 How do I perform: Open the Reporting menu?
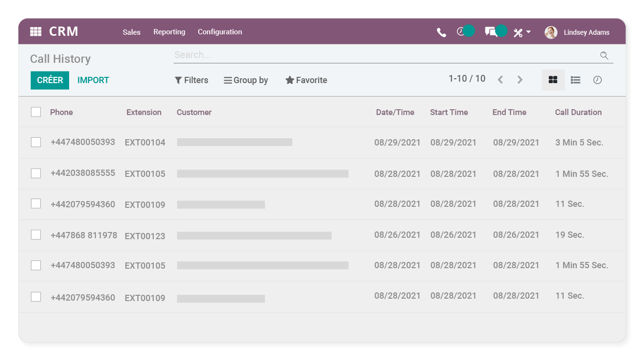coord(169,32)
